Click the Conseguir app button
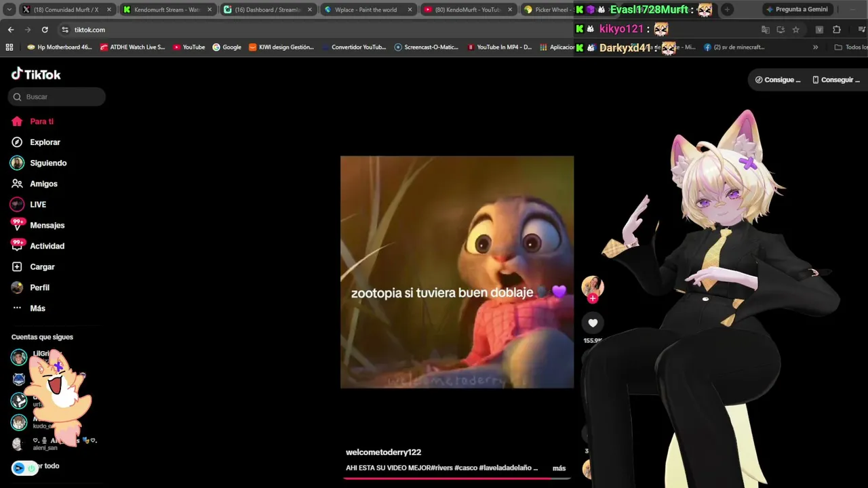The height and width of the screenshot is (488, 868). tap(836, 80)
